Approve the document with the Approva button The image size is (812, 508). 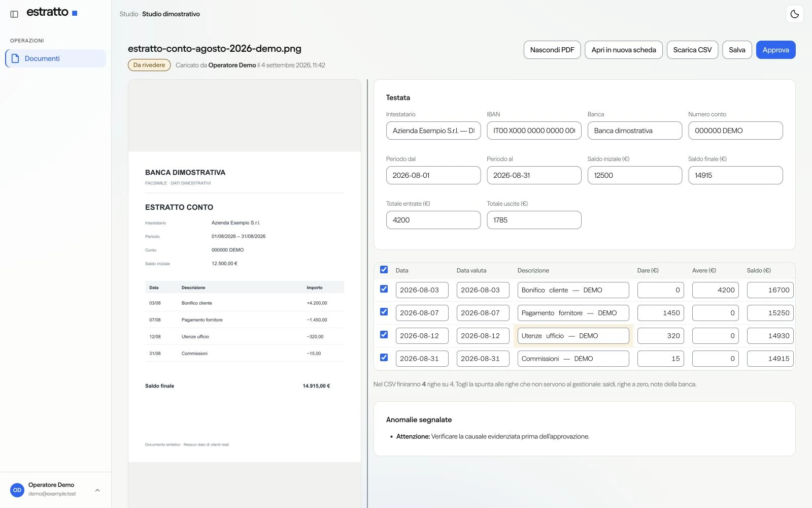[775, 50]
